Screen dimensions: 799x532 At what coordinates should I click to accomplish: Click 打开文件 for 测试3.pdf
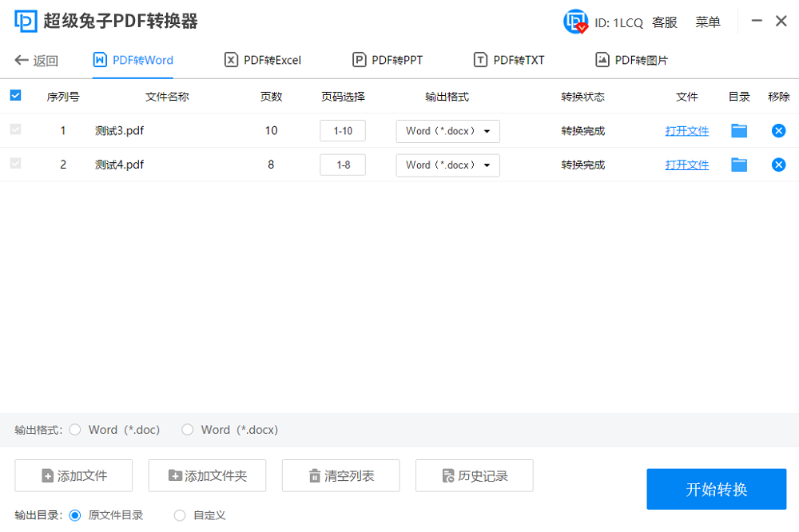pyautogui.click(x=687, y=130)
